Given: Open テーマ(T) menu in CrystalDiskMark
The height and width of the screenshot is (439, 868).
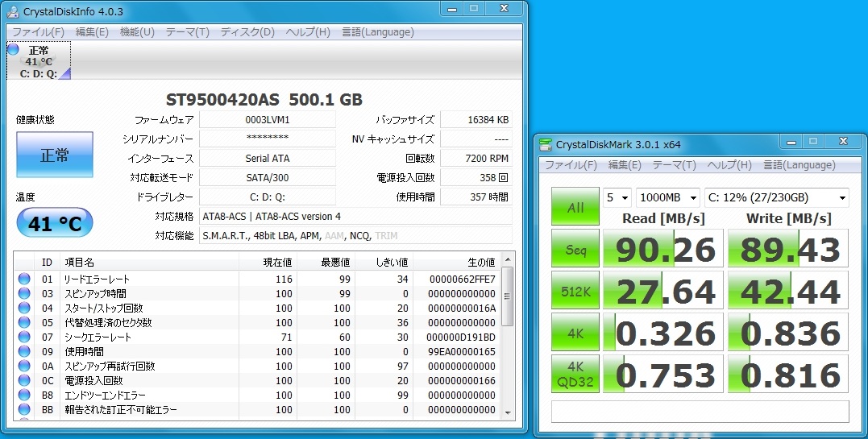Looking at the screenshot, I should 674,165.
